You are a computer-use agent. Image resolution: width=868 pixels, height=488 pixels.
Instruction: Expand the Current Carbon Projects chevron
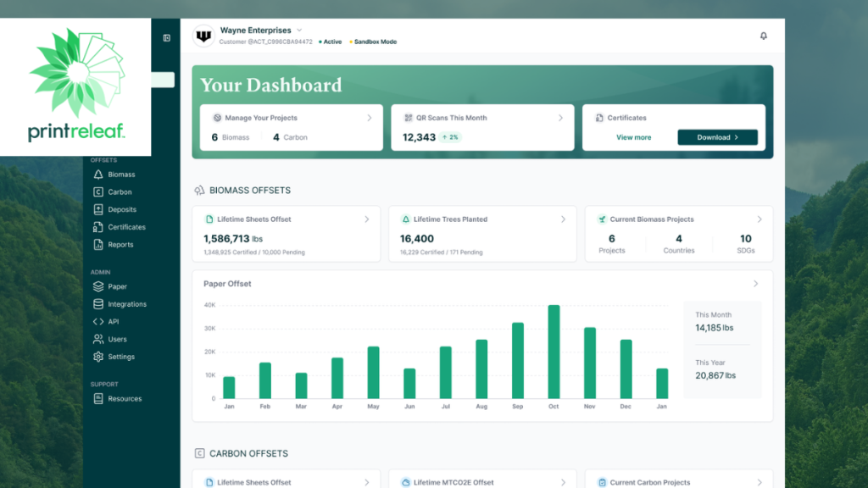click(x=759, y=482)
